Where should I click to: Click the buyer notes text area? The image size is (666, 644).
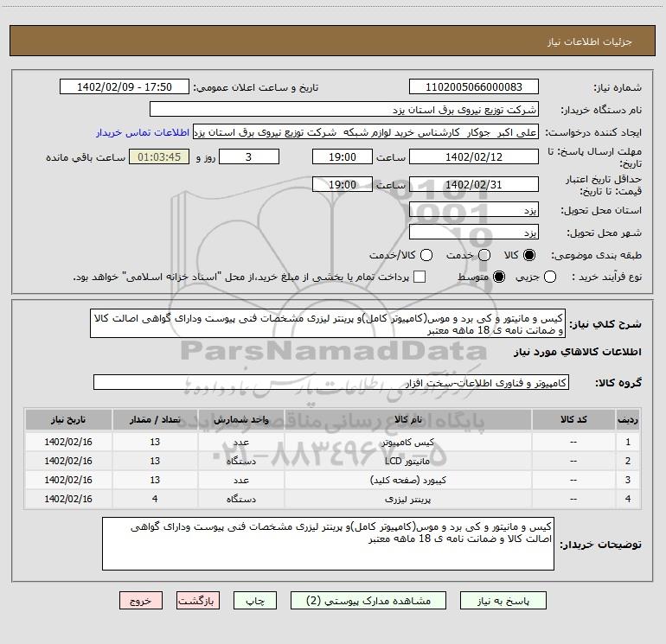[329, 544]
